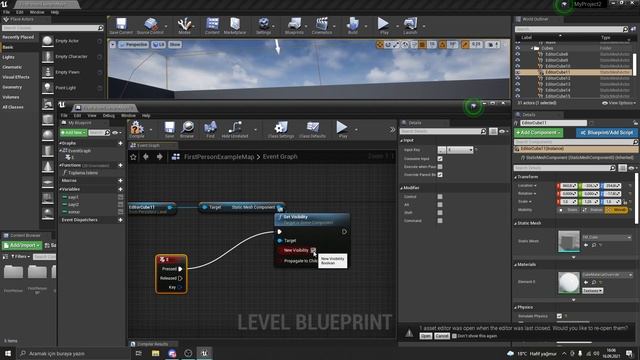The image size is (640, 360).
Task: Open Settings in main toolbar
Action: point(264,26)
